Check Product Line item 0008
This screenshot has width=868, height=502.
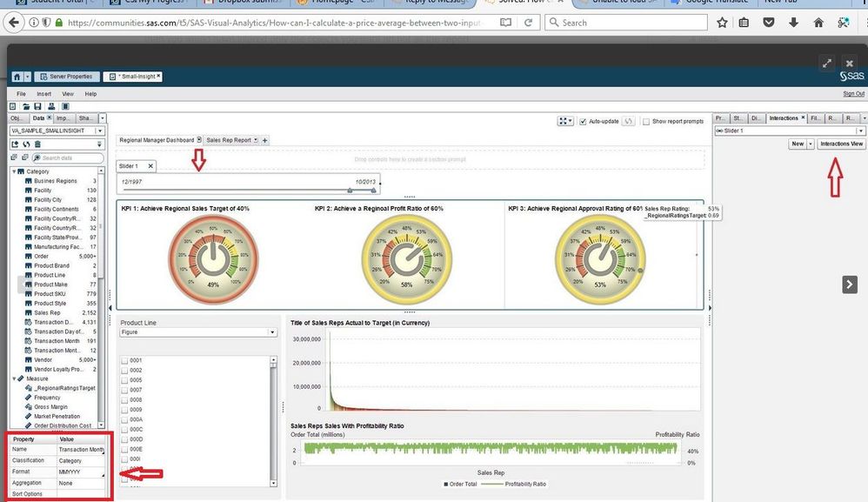pyautogui.click(x=124, y=399)
